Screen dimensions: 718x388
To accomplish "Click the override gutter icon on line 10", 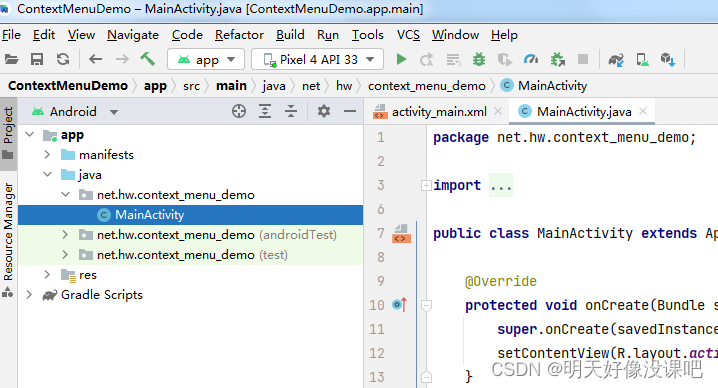I will pos(400,304).
